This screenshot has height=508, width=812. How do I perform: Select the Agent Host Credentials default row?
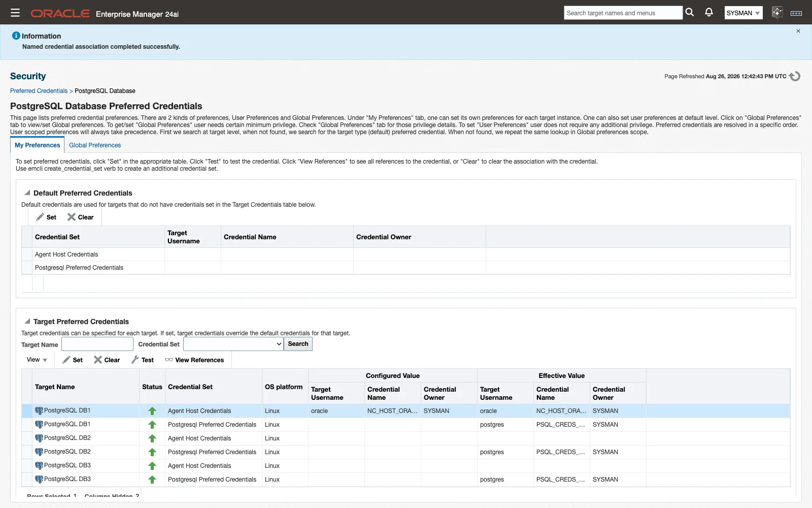coord(405,255)
